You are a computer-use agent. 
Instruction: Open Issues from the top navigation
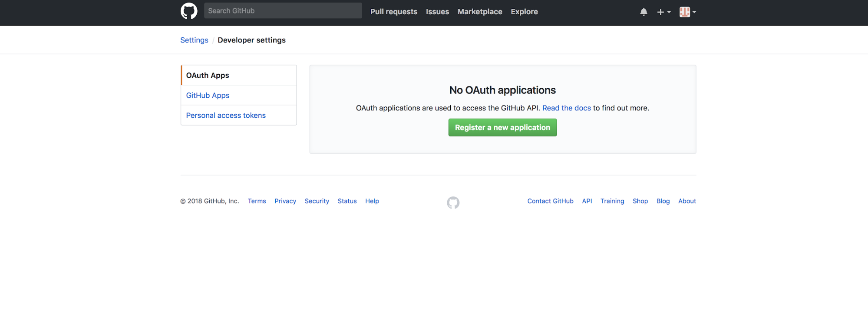(x=437, y=12)
